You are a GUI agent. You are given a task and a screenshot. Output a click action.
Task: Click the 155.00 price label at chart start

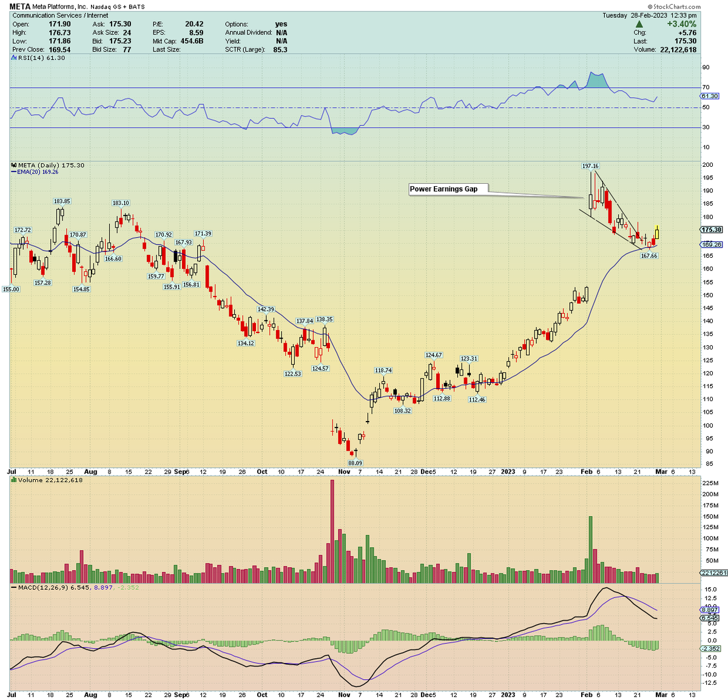tap(11, 289)
